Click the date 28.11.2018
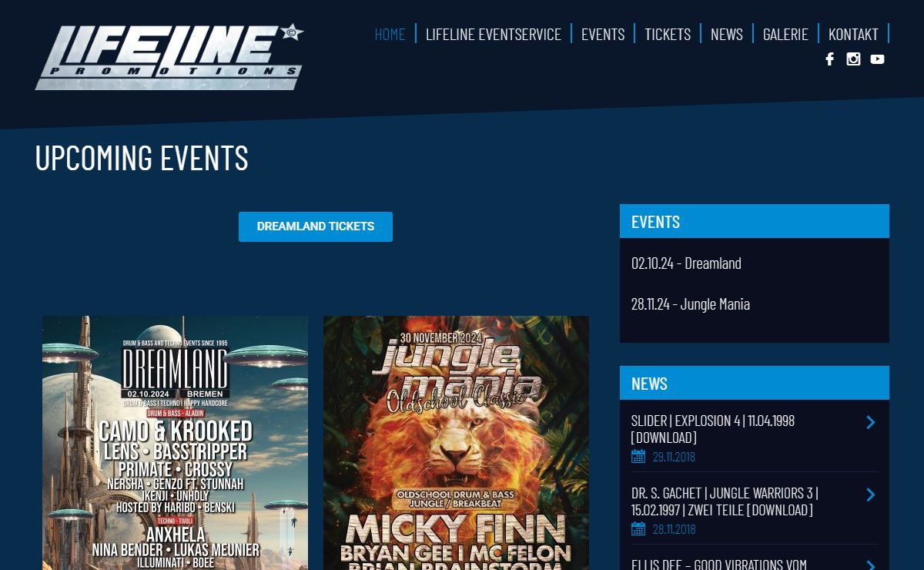The image size is (924, 570). [x=674, y=529]
